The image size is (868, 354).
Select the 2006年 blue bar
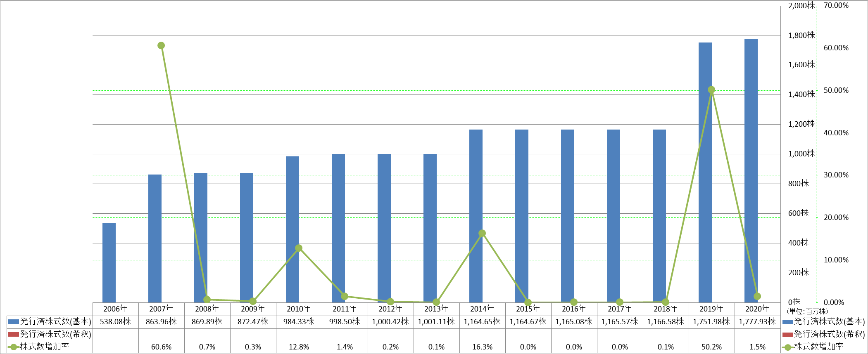coord(109,263)
